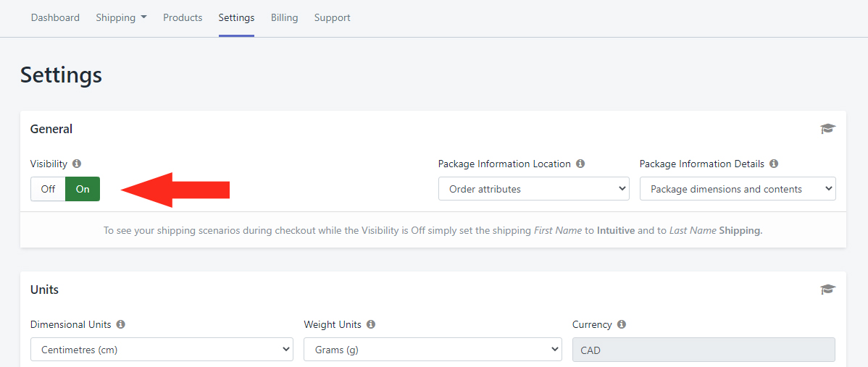The width and height of the screenshot is (868, 367).
Task: Click the Visibility info icon
Action: 77,164
